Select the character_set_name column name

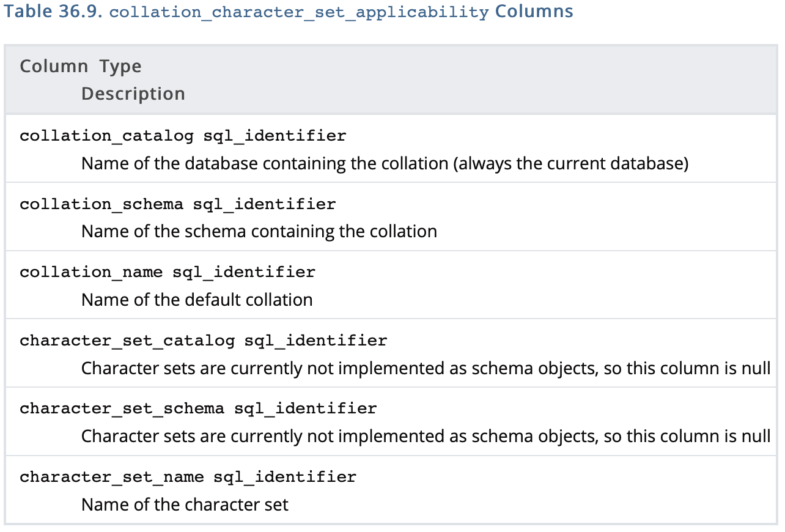pyautogui.click(x=111, y=477)
